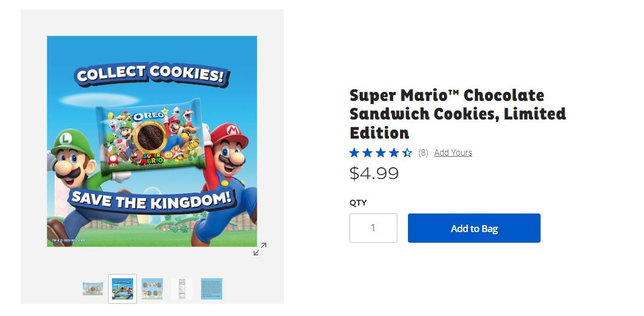The image size is (644, 316).
Task: Show the cookie designs thumbnail image
Action: [x=152, y=289]
